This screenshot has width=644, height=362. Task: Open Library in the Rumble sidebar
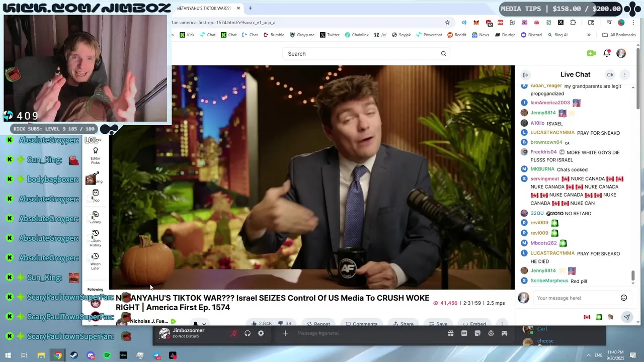pos(95,217)
